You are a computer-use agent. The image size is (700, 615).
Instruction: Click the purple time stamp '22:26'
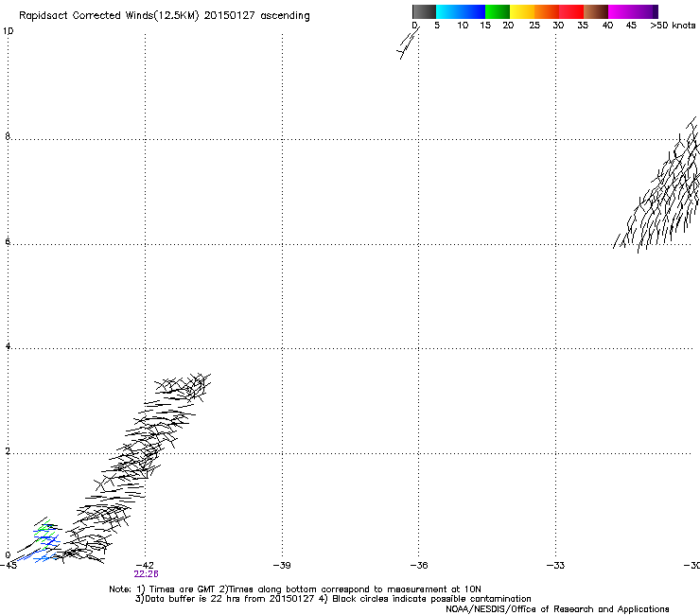point(146,574)
